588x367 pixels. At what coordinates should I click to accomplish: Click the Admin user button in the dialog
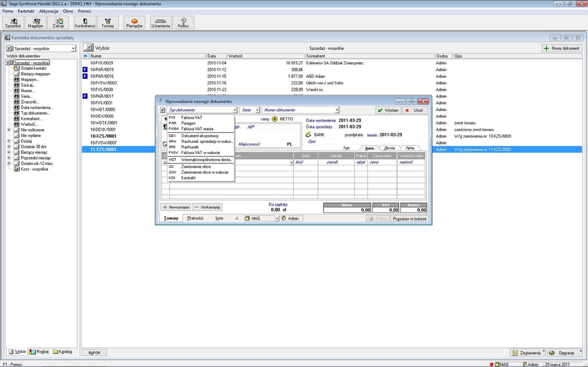coord(292,219)
